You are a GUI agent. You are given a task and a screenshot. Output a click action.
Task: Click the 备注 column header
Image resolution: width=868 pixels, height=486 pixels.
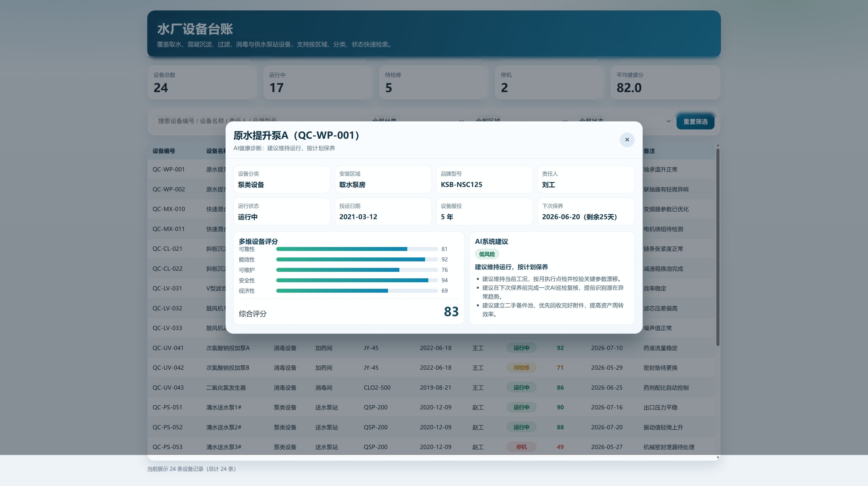point(649,151)
